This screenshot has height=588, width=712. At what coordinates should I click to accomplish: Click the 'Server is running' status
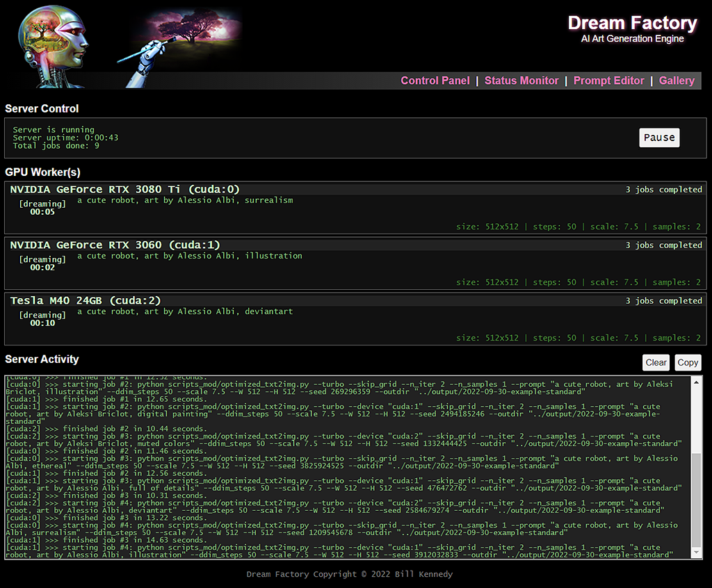tap(54, 130)
